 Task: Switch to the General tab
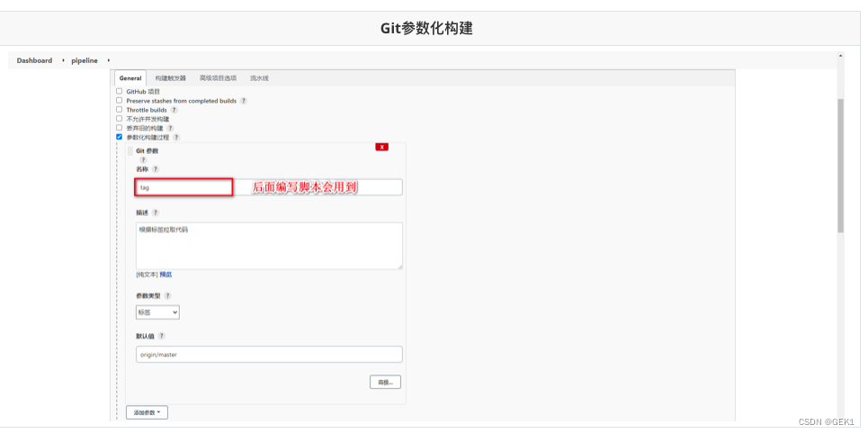130,78
